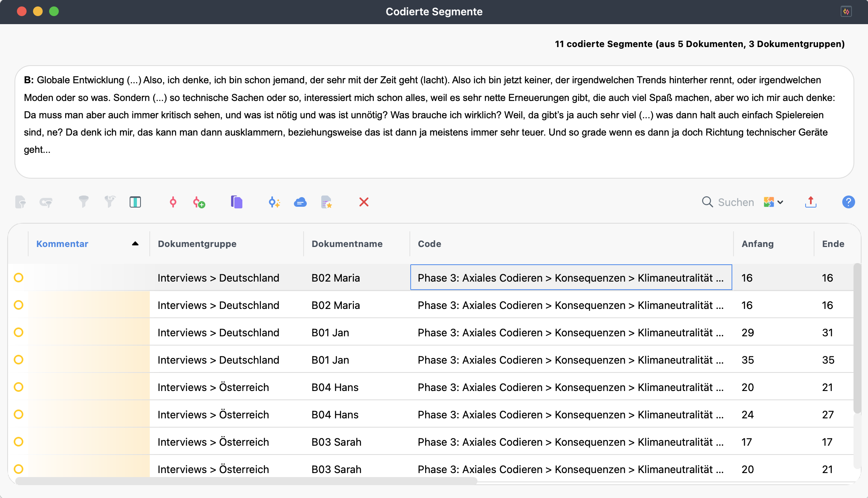Open the blue help question mark
Viewport: 868px width, 498px height.
click(x=848, y=202)
